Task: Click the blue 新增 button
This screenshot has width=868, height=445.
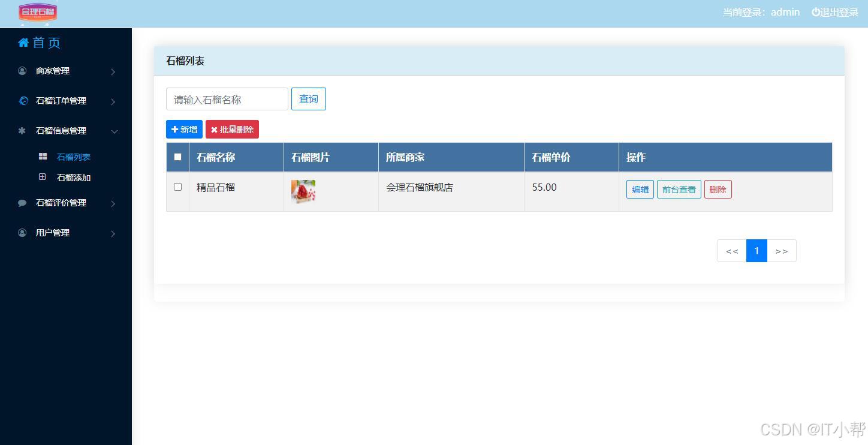Action: point(184,130)
